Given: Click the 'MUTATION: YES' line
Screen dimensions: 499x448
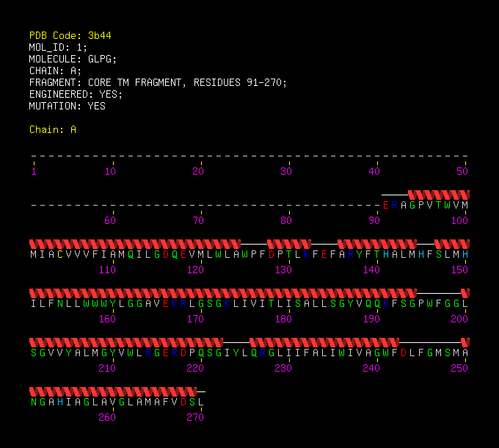Looking at the screenshot, I should [68, 106].
